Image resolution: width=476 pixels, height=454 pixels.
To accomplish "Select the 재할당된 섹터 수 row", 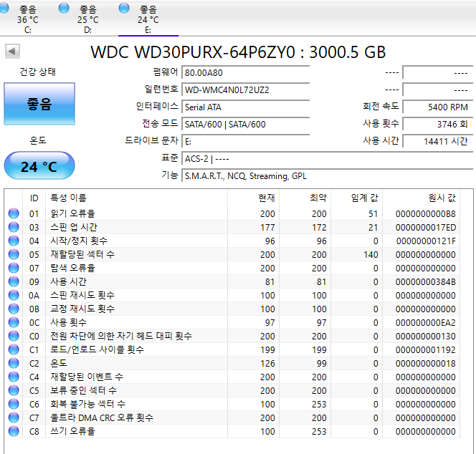I will [234, 254].
